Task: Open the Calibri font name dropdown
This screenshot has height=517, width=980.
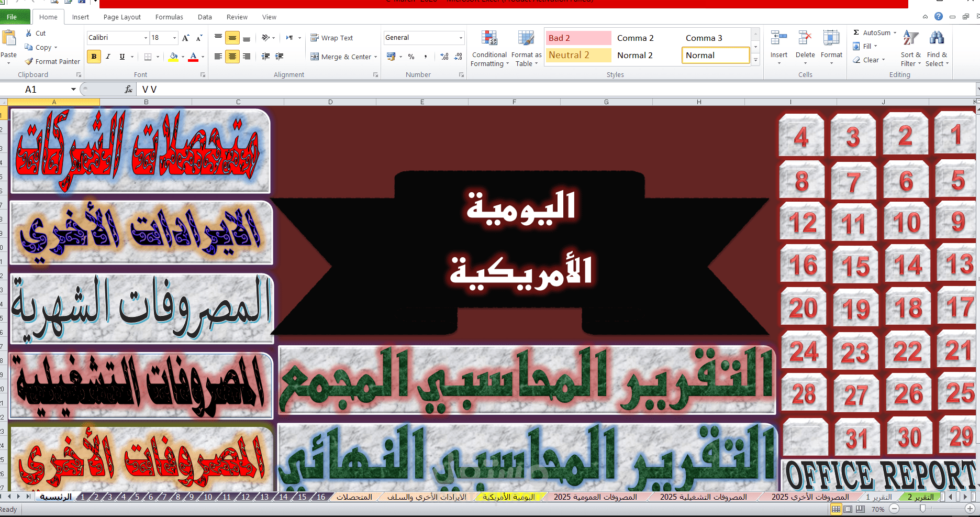Action: (x=146, y=38)
